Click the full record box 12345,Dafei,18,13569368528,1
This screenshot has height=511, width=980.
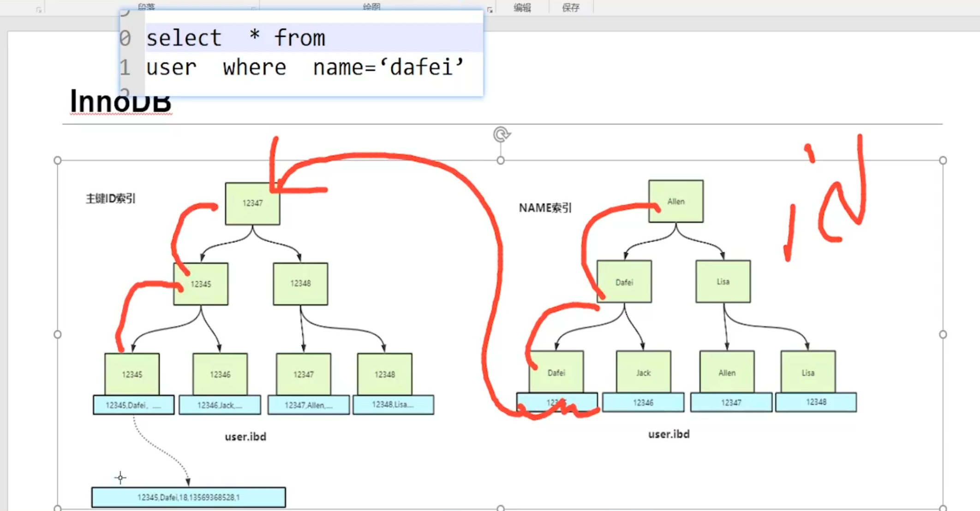click(188, 497)
